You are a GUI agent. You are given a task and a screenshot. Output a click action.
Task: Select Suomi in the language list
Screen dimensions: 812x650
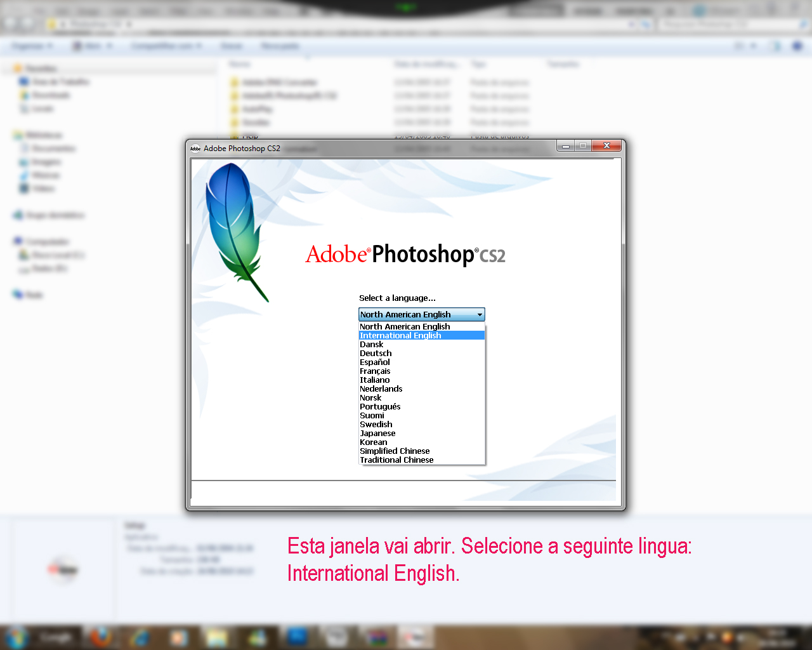422,415
